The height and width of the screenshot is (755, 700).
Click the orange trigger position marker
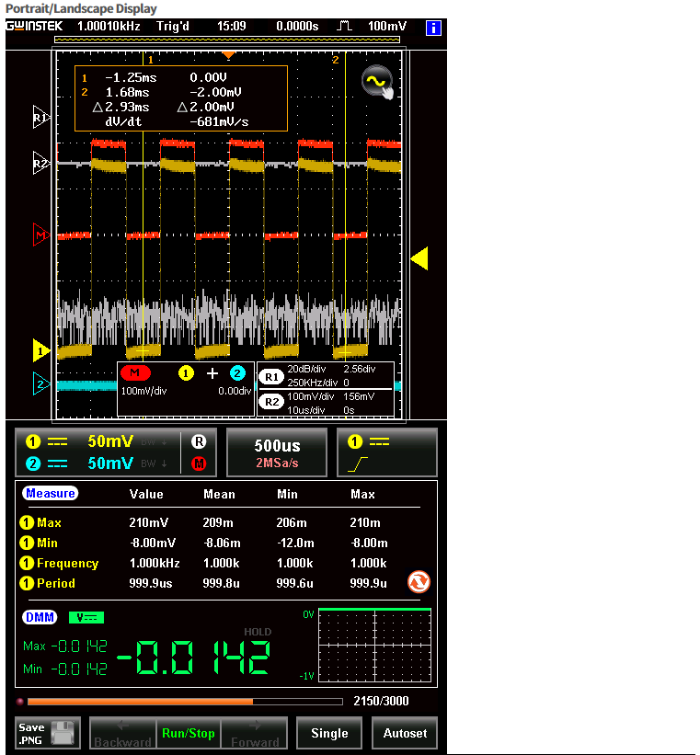coord(228,55)
